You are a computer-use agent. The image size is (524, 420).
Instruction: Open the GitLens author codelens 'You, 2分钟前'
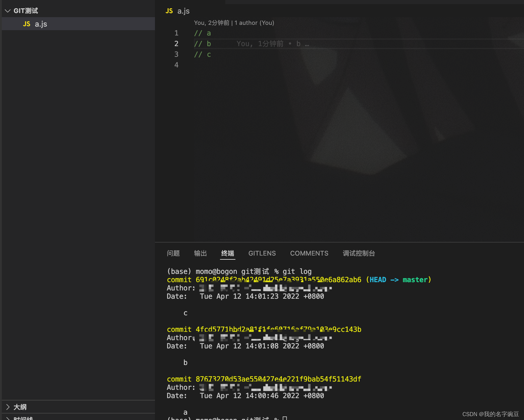coord(212,23)
